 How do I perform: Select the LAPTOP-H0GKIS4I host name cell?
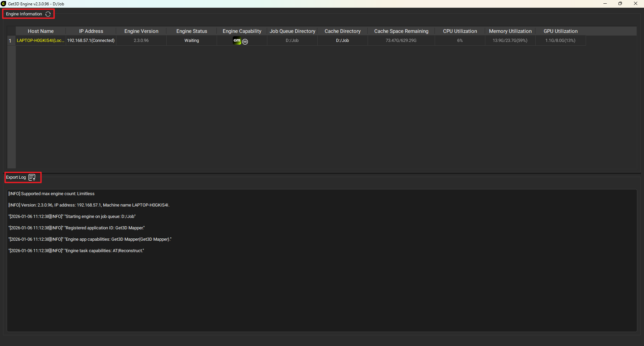[41, 41]
